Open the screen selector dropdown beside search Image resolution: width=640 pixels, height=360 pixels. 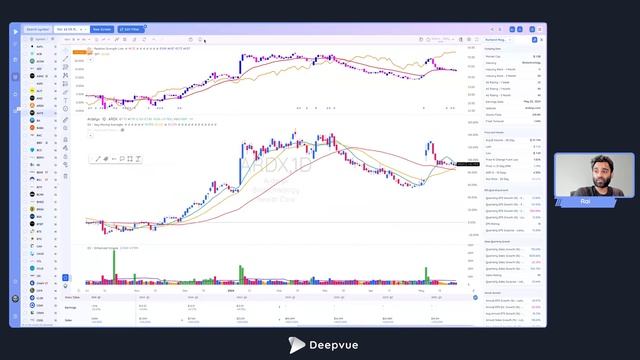[x=71, y=29]
